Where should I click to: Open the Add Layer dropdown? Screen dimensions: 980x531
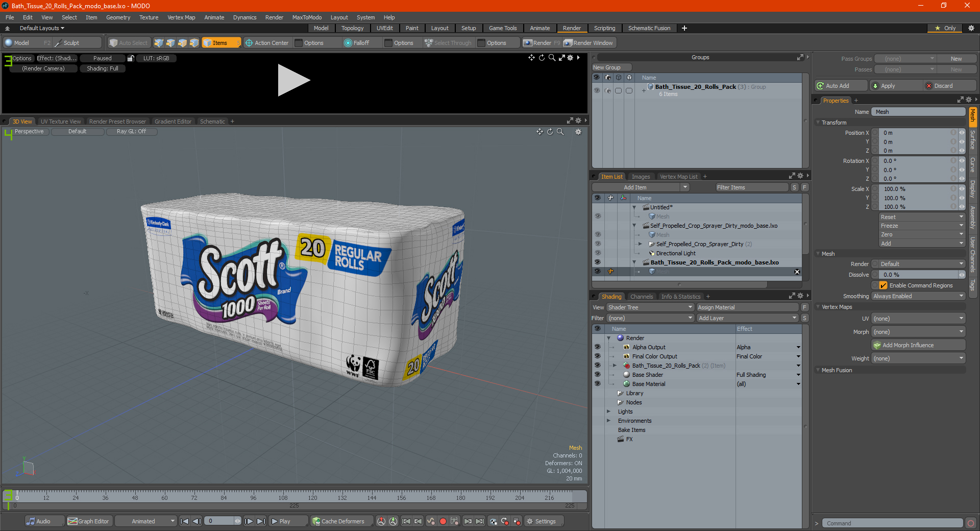(747, 318)
